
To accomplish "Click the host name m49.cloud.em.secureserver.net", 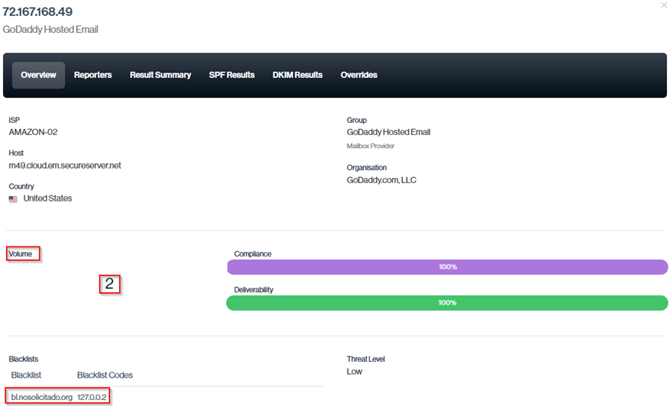I will [65, 165].
